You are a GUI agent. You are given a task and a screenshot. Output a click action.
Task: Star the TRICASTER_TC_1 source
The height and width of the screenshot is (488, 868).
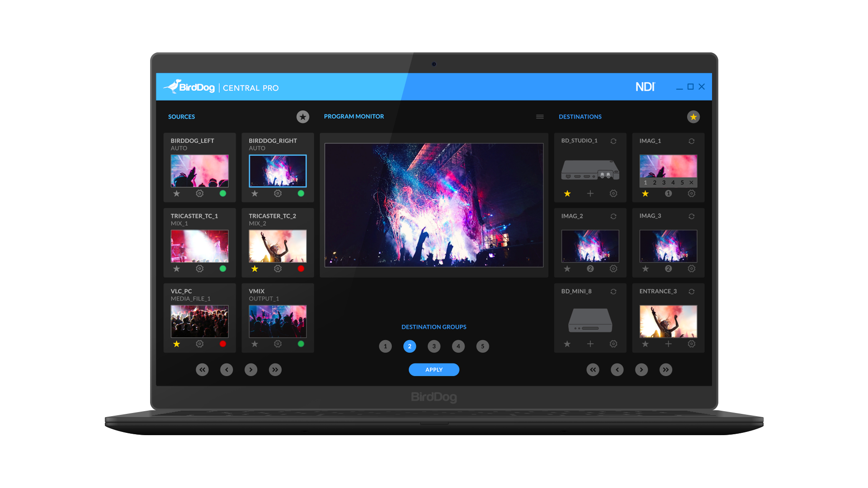tap(177, 269)
